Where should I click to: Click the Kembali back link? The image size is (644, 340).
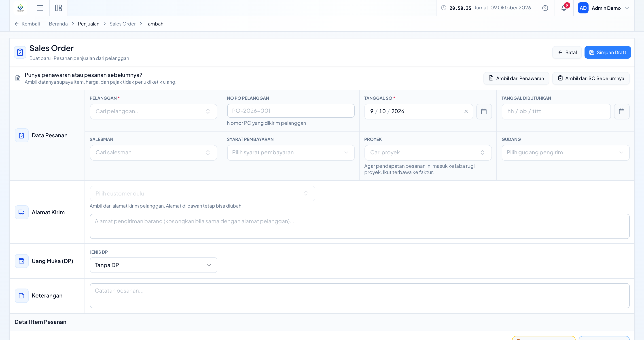tap(27, 24)
